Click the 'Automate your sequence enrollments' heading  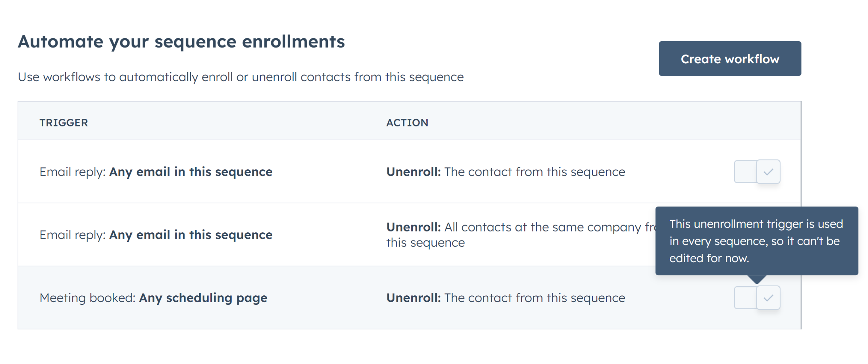point(181,41)
